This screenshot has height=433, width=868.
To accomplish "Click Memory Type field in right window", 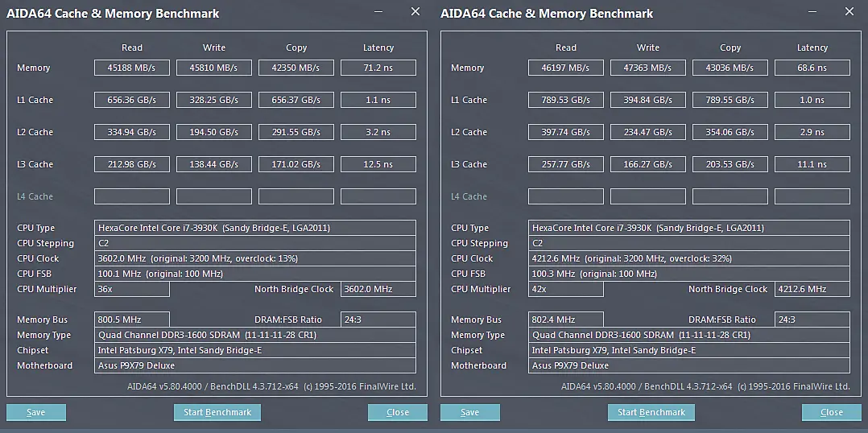I will tap(689, 335).
